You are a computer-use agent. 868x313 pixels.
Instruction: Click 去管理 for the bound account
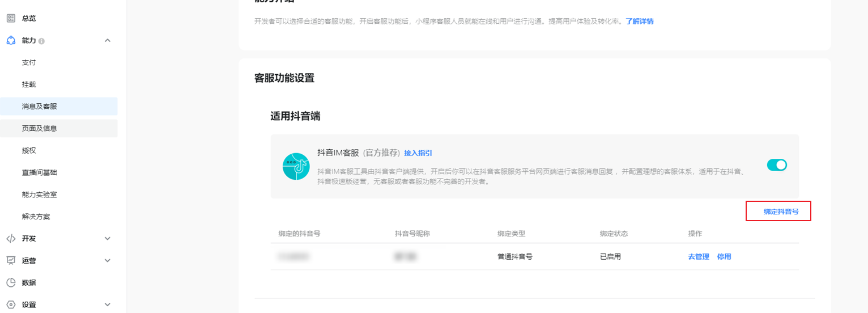pos(699,256)
